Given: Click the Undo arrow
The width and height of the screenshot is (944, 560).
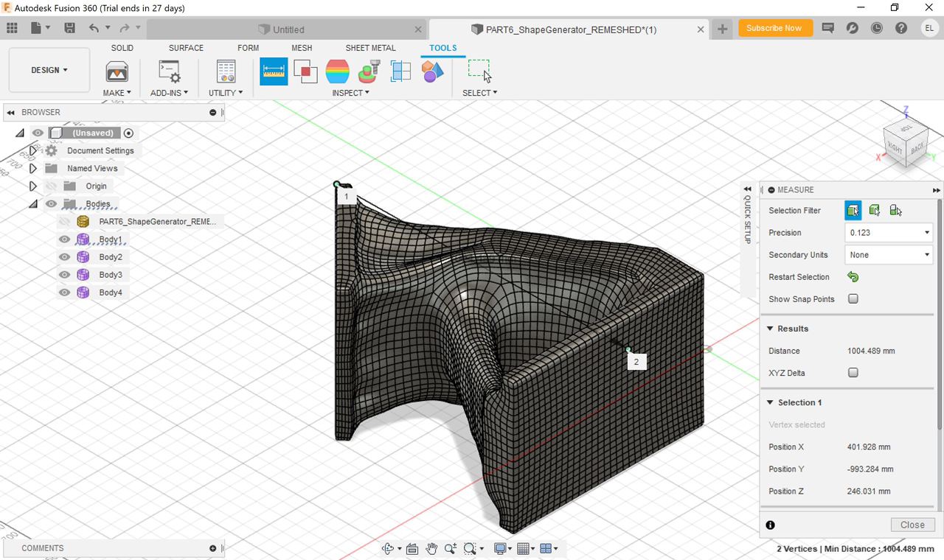Looking at the screenshot, I should pos(94,28).
